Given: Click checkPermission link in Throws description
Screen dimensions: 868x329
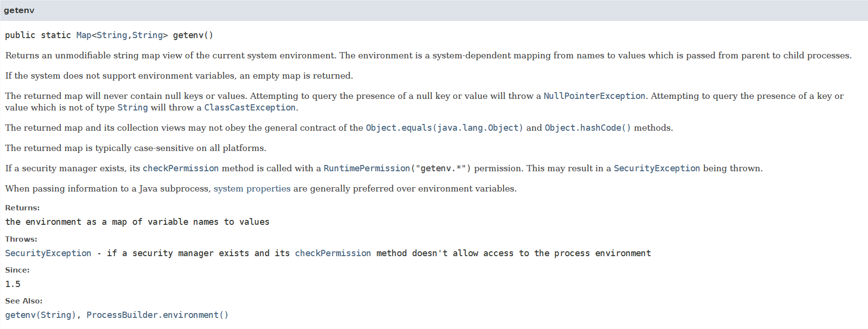Looking at the screenshot, I should tap(332, 253).
